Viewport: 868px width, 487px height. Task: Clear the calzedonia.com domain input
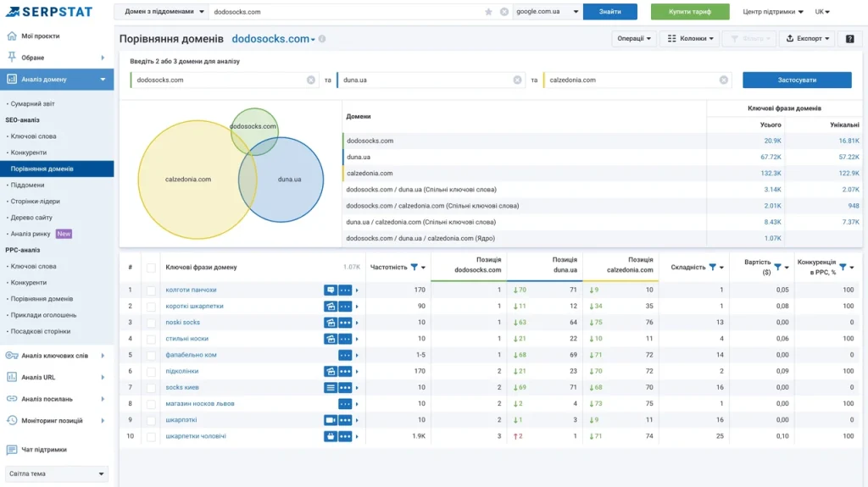(724, 80)
